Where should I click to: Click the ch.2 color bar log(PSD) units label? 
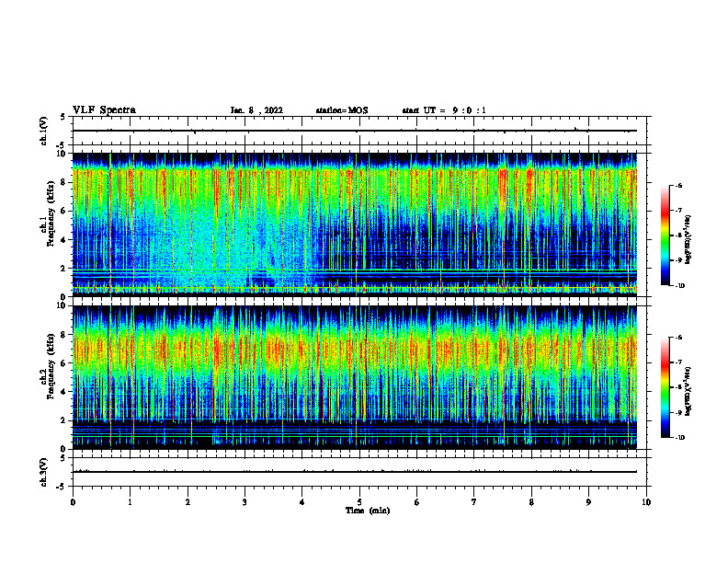coord(689,391)
